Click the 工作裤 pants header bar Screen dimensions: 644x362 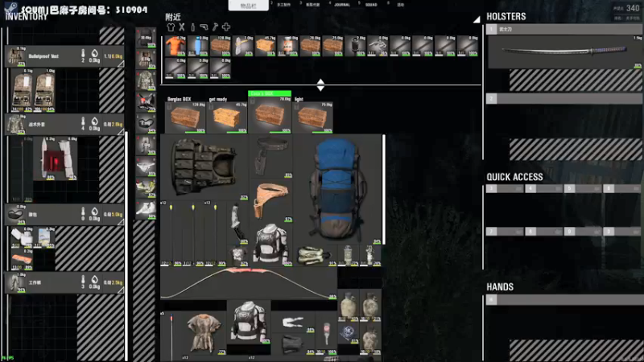[x=64, y=282]
